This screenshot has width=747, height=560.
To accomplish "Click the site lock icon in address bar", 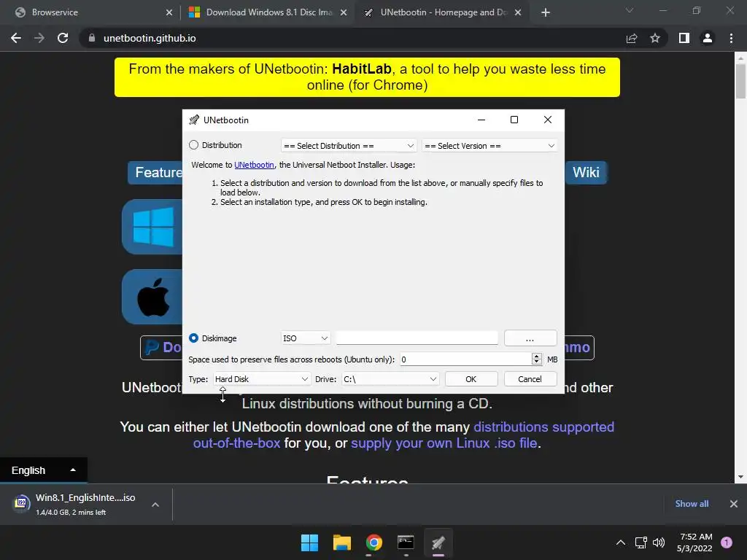I will (92, 38).
